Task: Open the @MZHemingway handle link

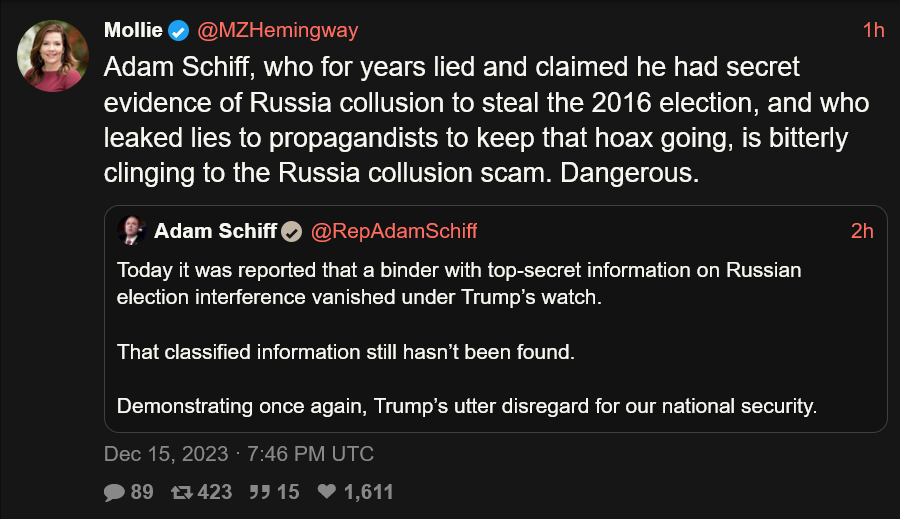Action: click(x=278, y=30)
